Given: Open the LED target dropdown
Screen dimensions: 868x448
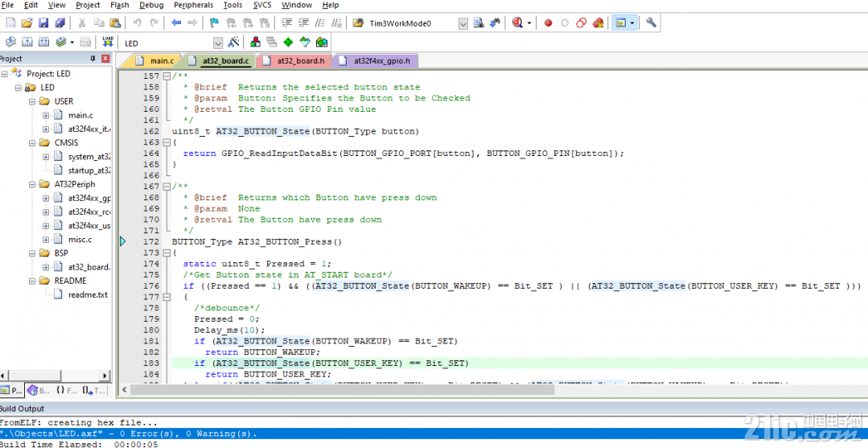Looking at the screenshot, I should point(217,43).
